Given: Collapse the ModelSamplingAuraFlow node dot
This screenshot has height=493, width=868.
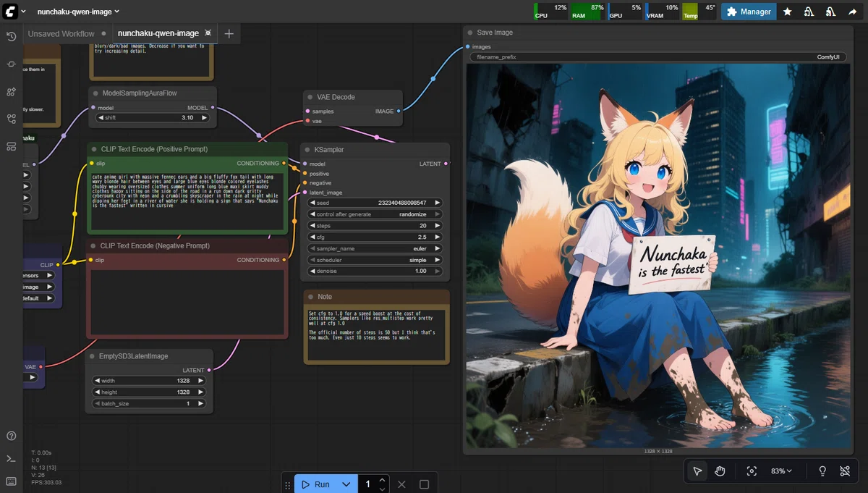Looking at the screenshot, I should (95, 93).
